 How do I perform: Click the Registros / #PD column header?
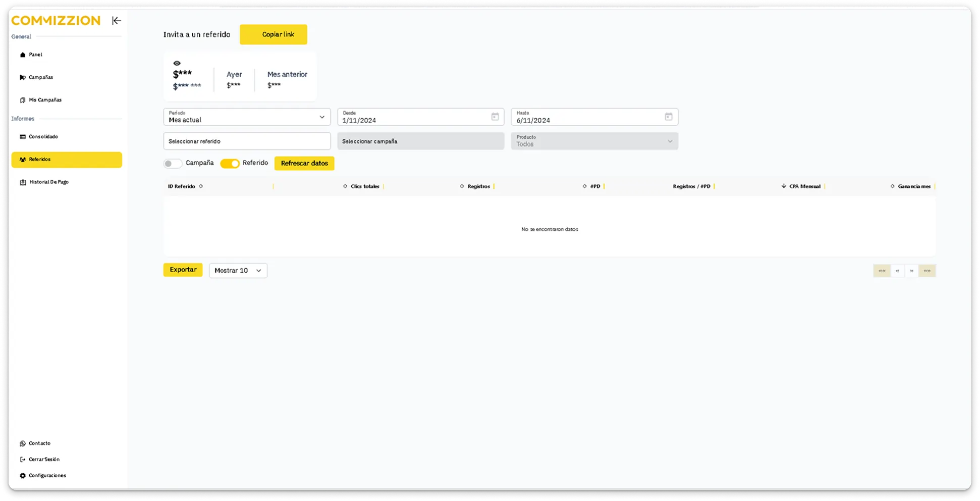(691, 186)
